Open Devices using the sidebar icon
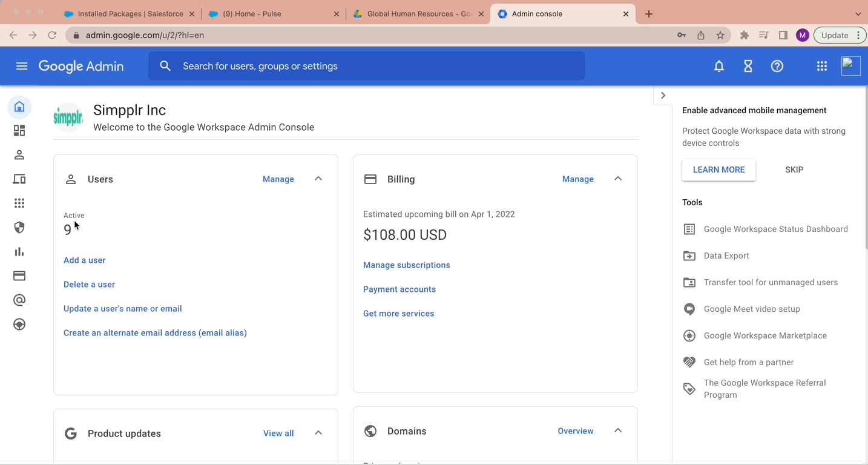 (19, 179)
